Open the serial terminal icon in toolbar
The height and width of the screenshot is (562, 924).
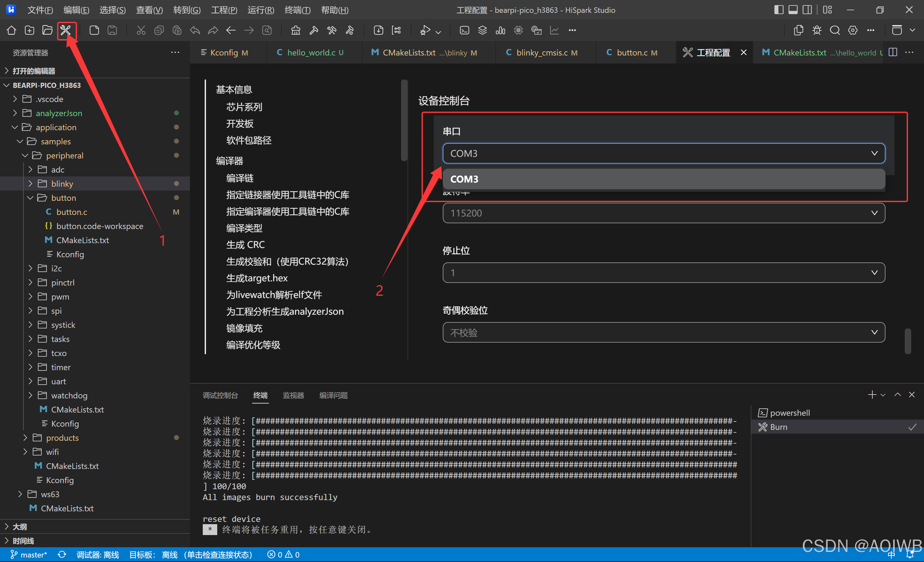point(464,30)
